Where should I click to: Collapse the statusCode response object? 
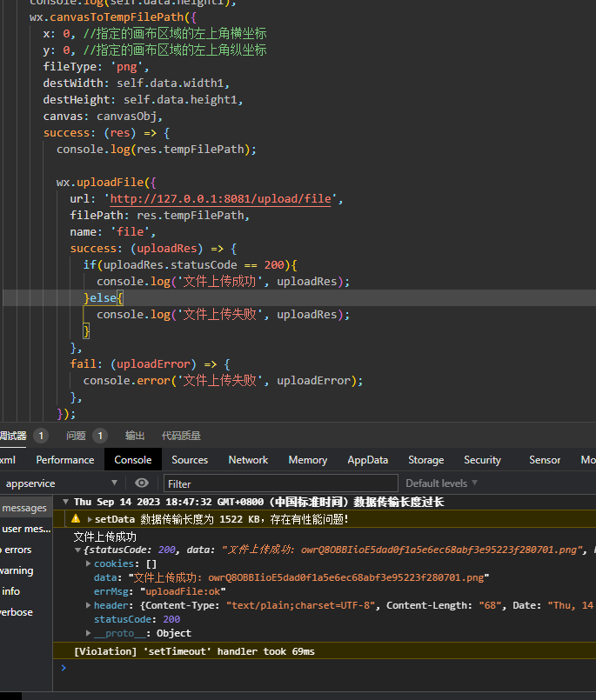[77, 550]
